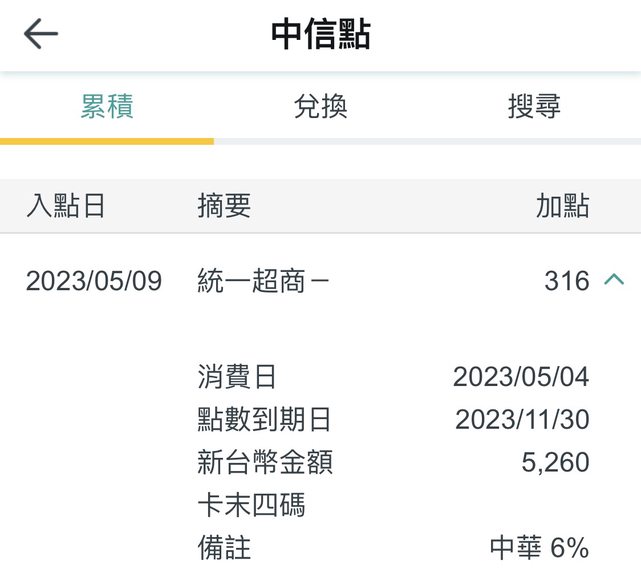Click the 點數到期日 label
641x585 pixels.
[x=264, y=420]
